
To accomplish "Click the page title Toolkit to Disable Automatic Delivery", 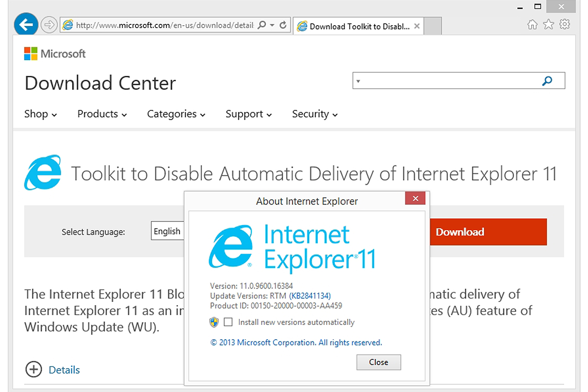I will (x=314, y=174).
